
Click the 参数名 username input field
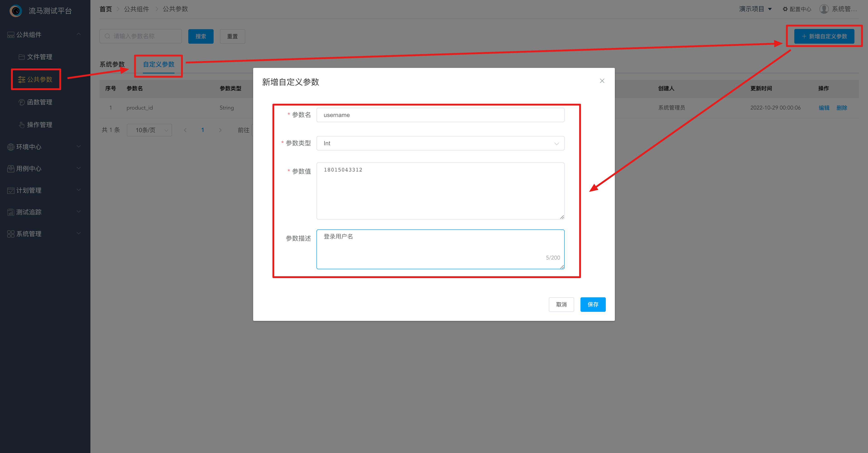pyautogui.click(x=440, y=115)
